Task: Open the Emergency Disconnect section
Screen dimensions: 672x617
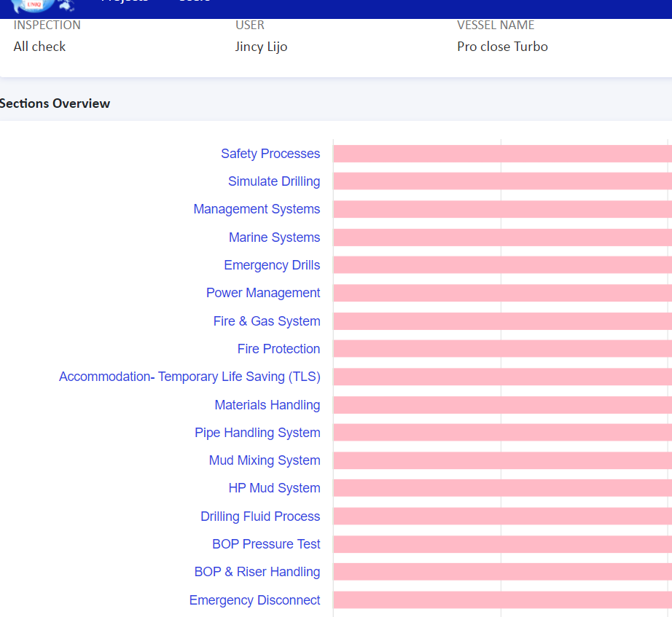Action: [254, 600]
